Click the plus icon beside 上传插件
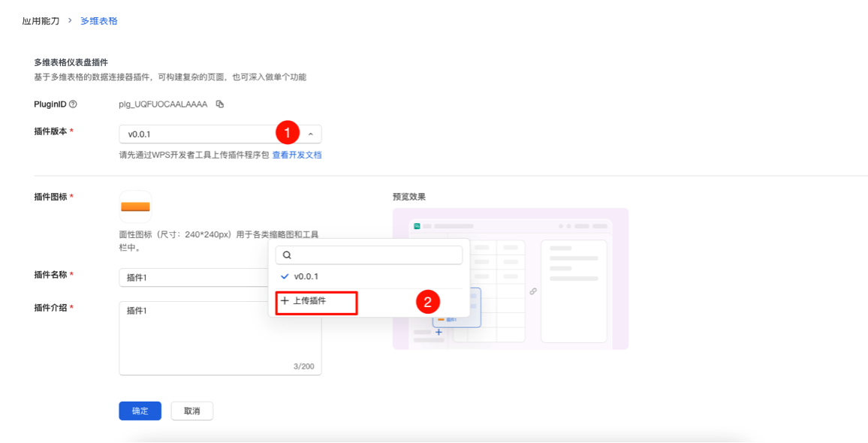868x443 pixels. click(285, 301)
